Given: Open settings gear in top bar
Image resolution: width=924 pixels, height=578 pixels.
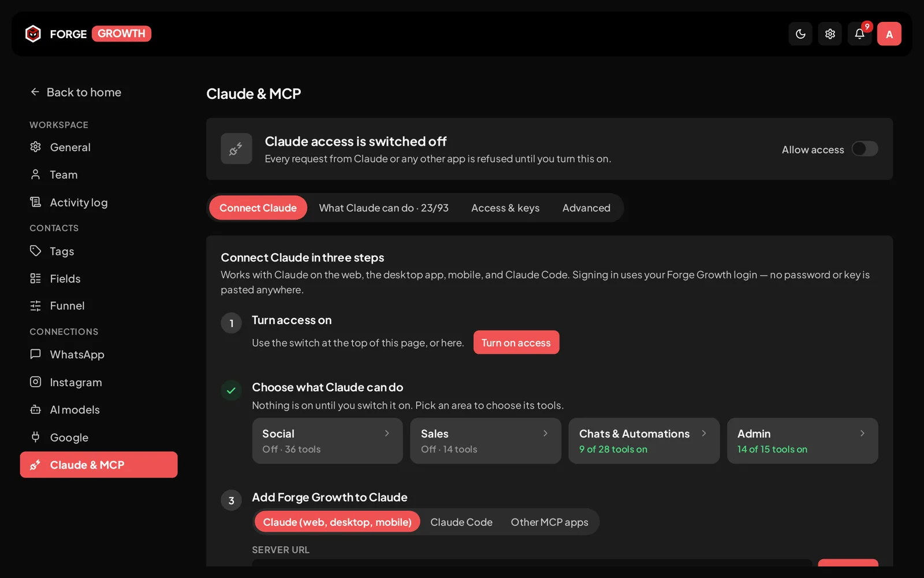Looking at the screenshot, I should coord(830,34).
